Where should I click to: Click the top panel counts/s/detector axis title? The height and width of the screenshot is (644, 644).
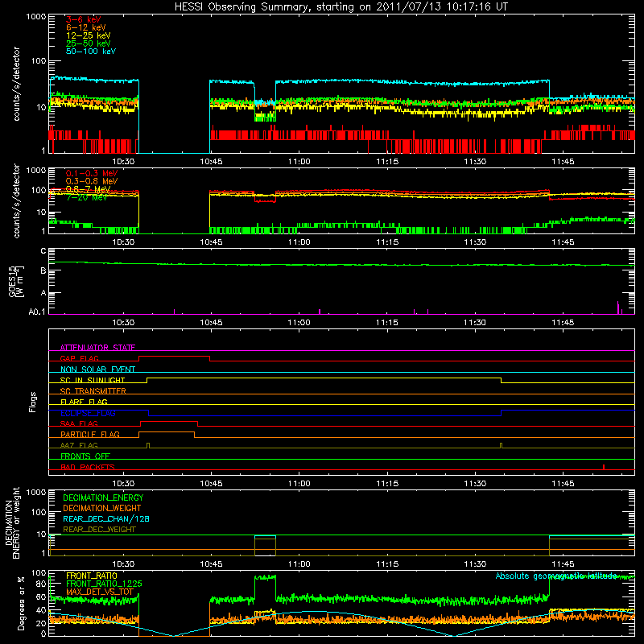coord(16,84)
